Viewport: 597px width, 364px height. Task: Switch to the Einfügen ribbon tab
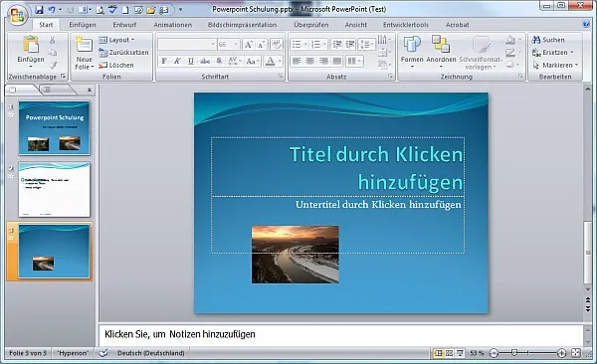tap(83, 25)
